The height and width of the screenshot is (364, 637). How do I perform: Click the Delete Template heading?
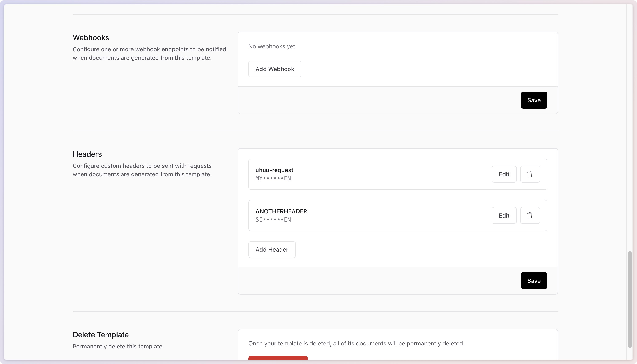100,335
